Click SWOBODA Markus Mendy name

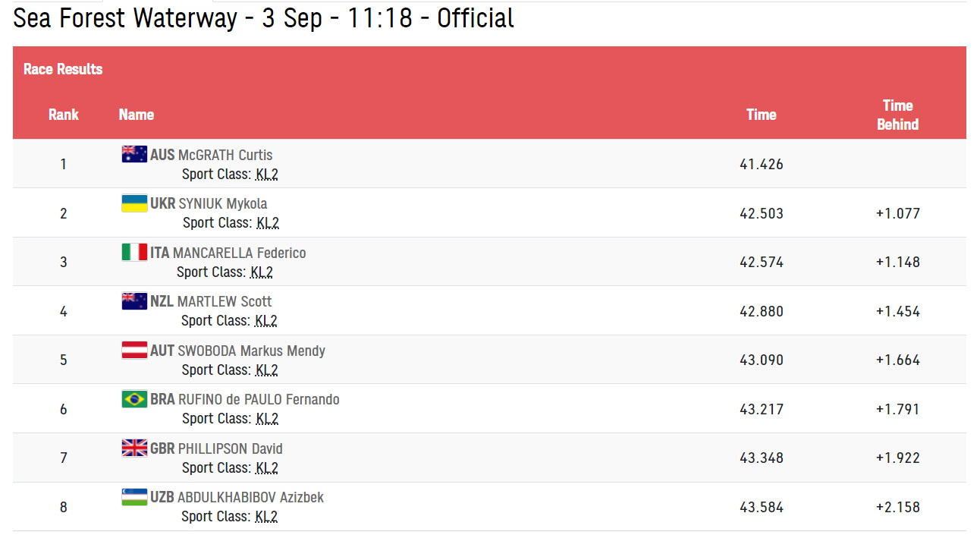(251, 351)
